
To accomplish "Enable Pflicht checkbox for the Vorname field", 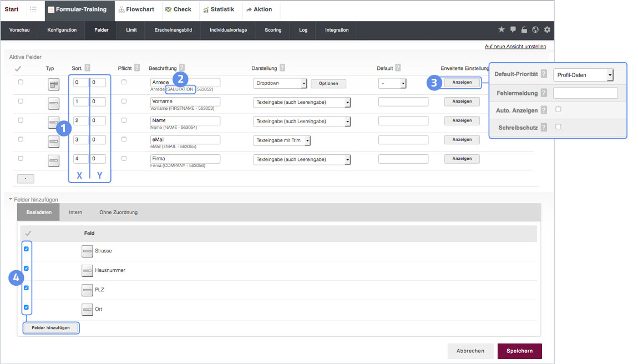I will point(124,101).
